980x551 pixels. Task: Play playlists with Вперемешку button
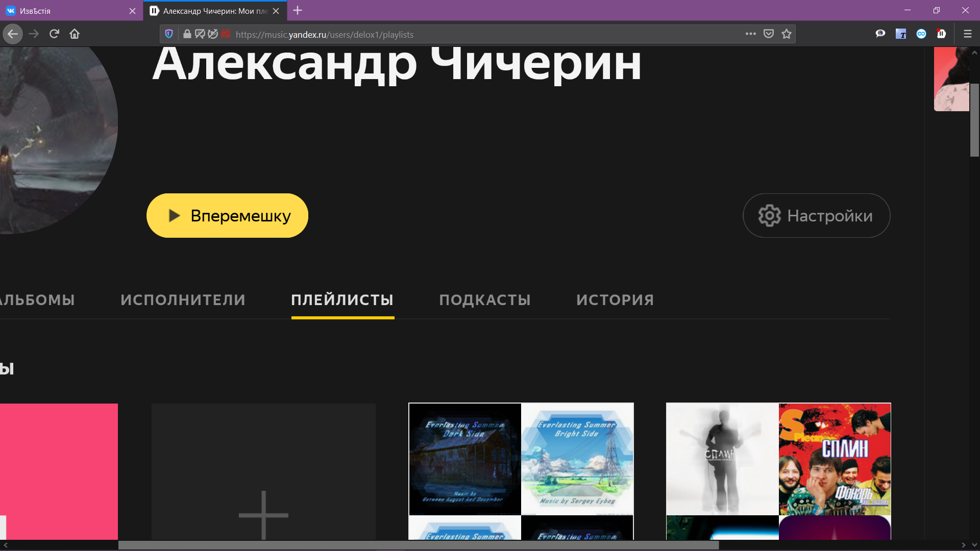(227, 215)
